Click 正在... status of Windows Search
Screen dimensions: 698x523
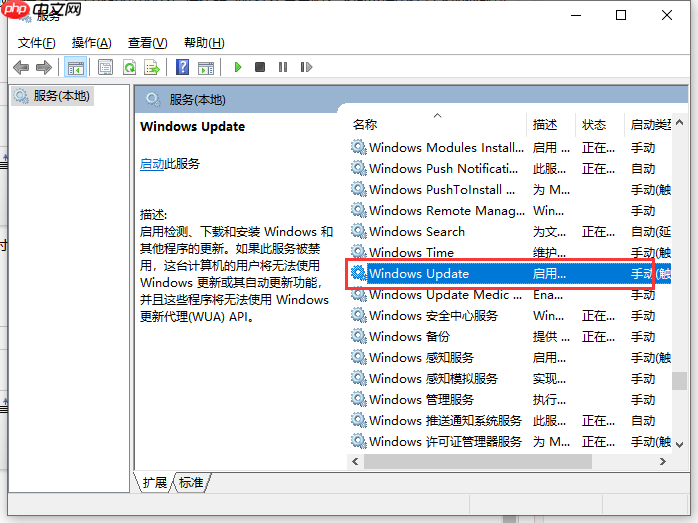point(598,231)
